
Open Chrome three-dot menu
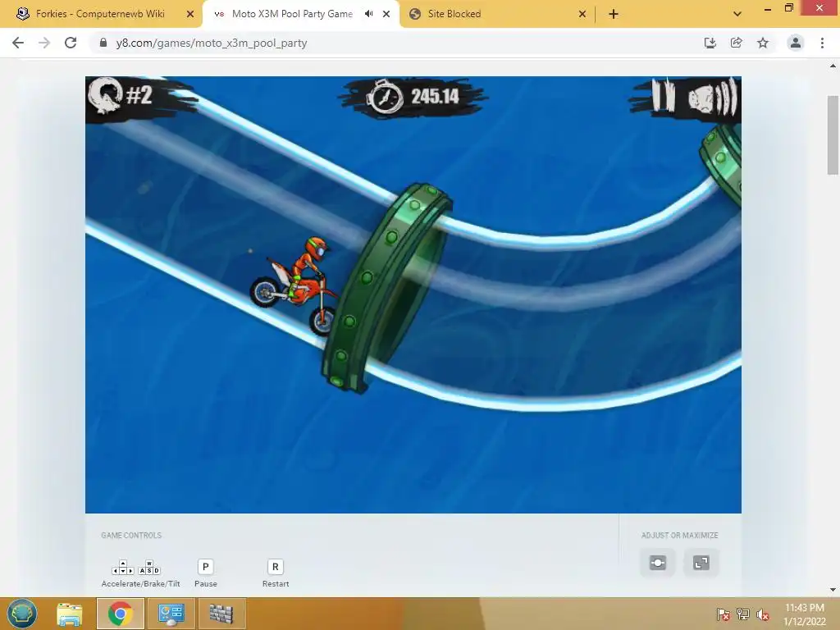coord(822,43)
